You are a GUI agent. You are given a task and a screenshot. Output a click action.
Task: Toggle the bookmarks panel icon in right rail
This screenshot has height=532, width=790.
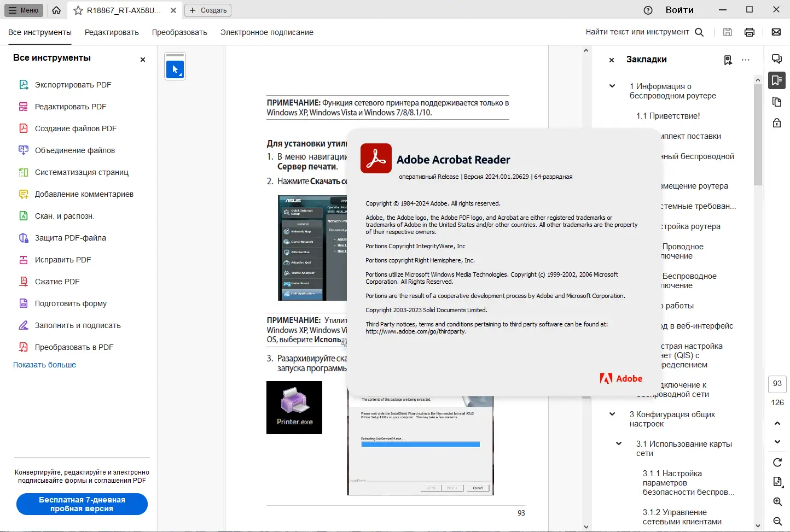(x=777, y=80)
